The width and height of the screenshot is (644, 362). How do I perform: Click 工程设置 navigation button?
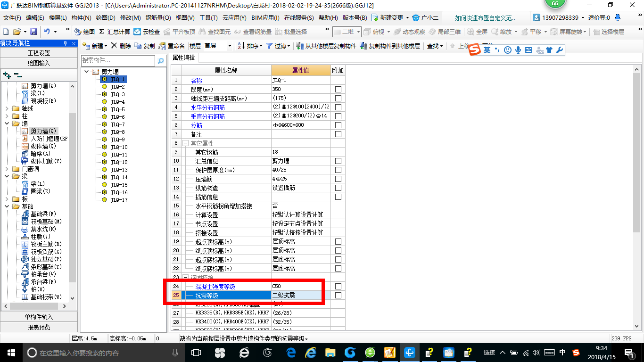pyautogui.click(x=39, y=53)
